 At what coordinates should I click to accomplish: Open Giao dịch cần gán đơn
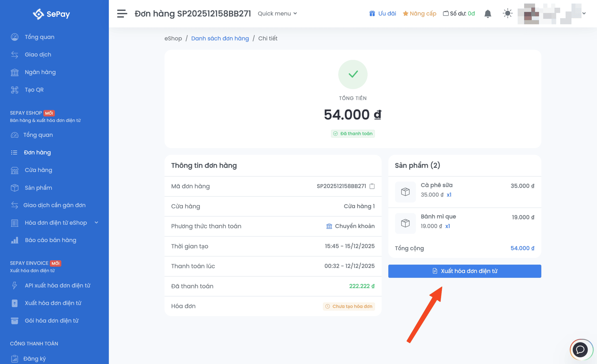[x=54, y=205]
